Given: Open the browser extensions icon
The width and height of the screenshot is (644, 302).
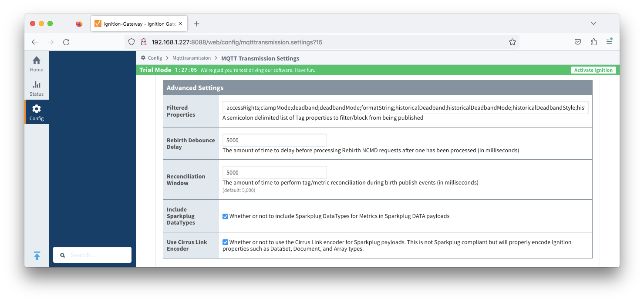Looking at the screenshot, I should (593, 42).
